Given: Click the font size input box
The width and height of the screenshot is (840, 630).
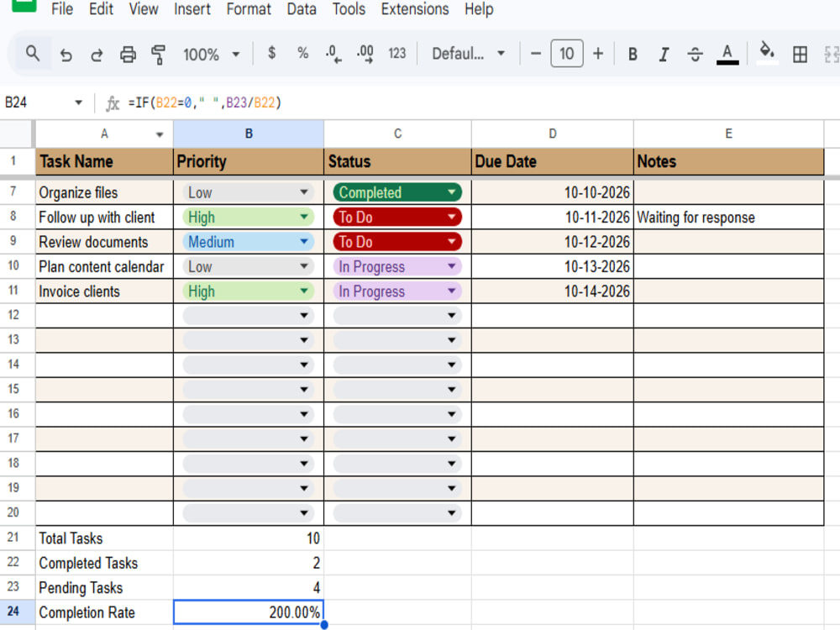Looking at the screenshot, I should click(567, 54).
